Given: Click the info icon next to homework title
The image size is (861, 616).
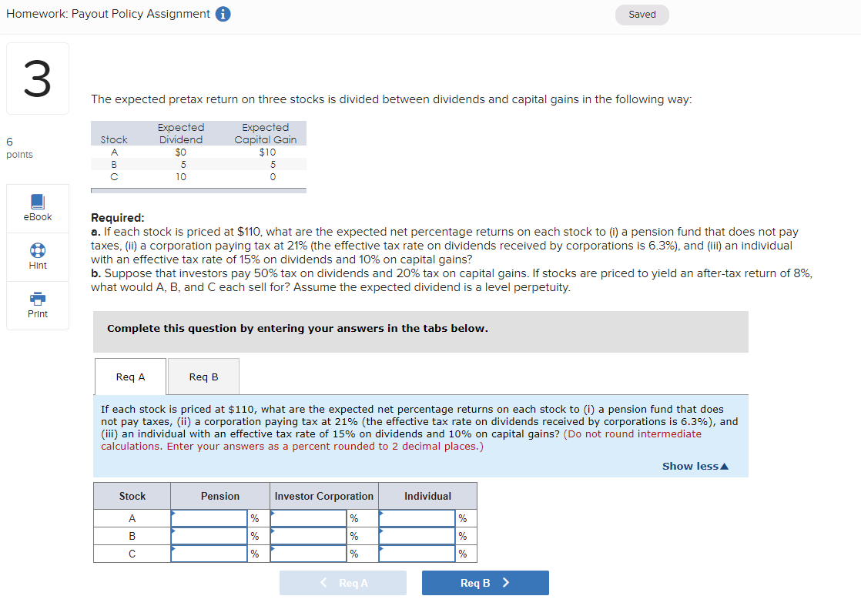Looking at the screenshot, I should pos(223,13).
